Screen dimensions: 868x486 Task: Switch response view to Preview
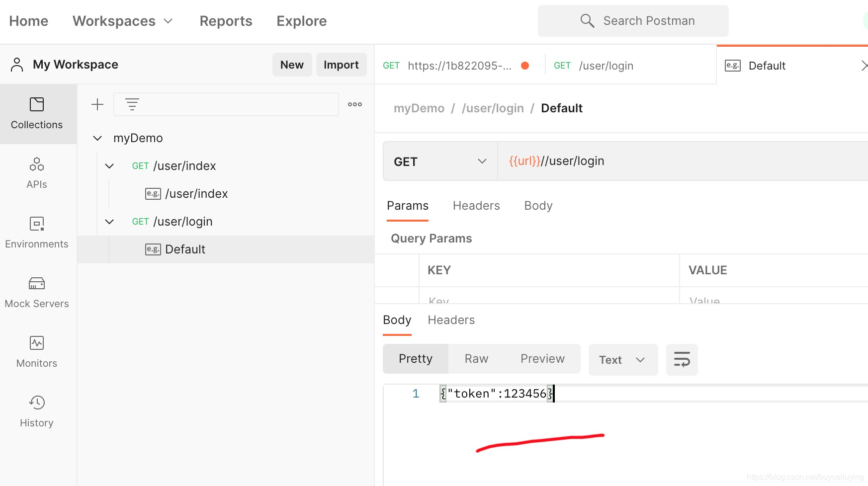click(542, 359)
